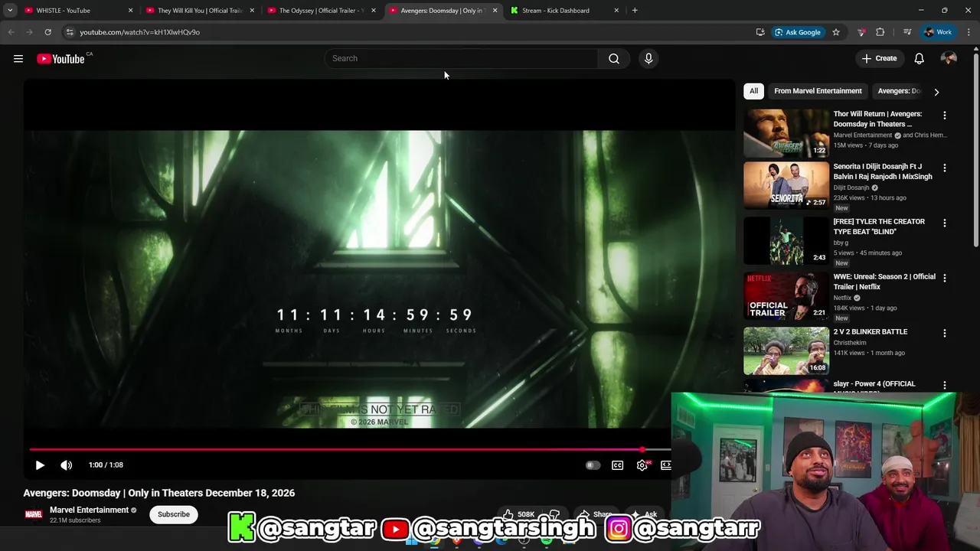The image size is (980, 551).
Task: Open the pinned extension with the pink badge
Action: click(x=861, y=32)
